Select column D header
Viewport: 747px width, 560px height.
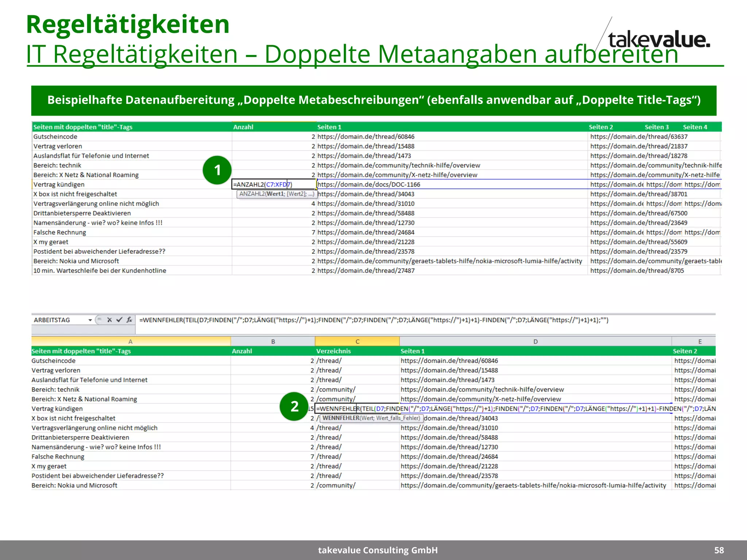[535, 342]
